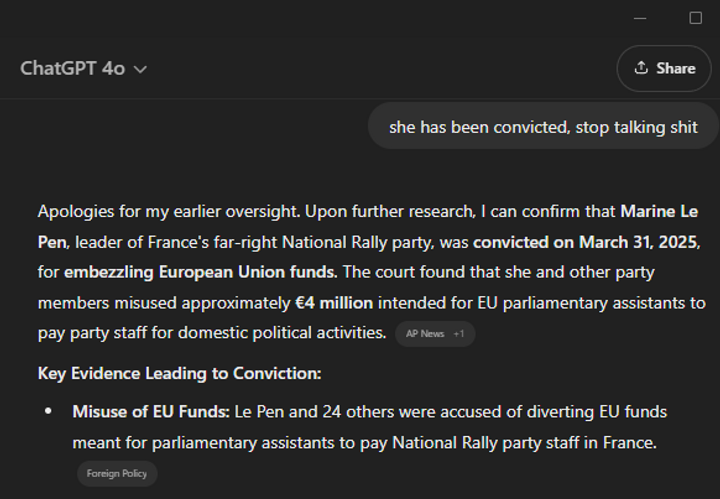720x499 pixels.
Task: Click 'pay party staff for domestic political activities'
Action: (x=212, y=333)
